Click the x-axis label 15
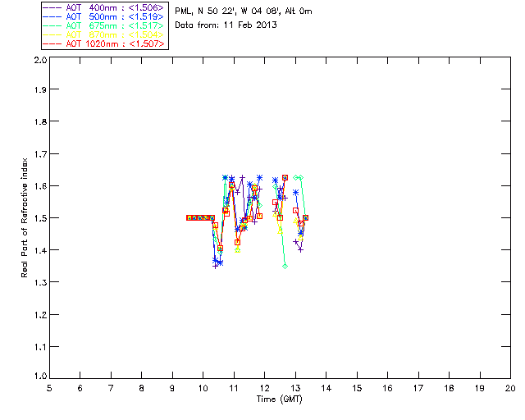This screenshot has width=525, height=420. coord(357,388)
